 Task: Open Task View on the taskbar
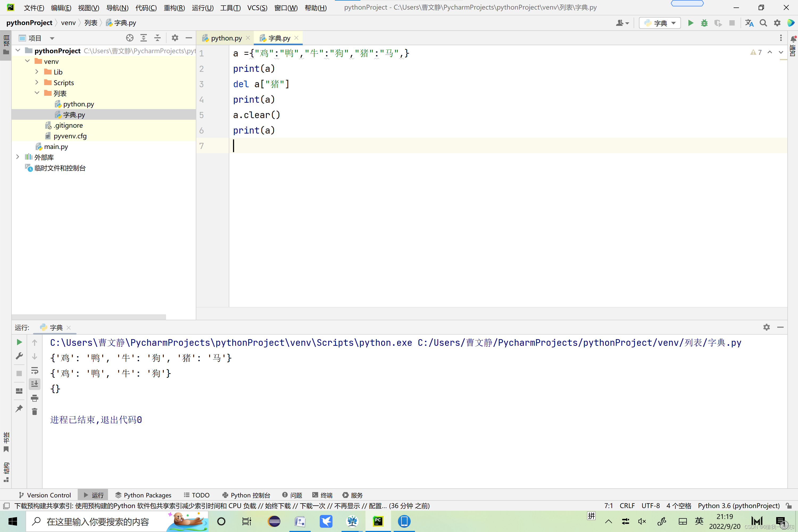click(x=247, y=521)
